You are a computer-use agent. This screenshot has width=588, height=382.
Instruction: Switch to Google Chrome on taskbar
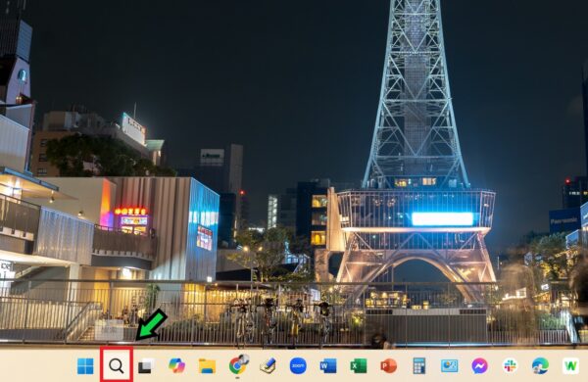click(238, 364)
